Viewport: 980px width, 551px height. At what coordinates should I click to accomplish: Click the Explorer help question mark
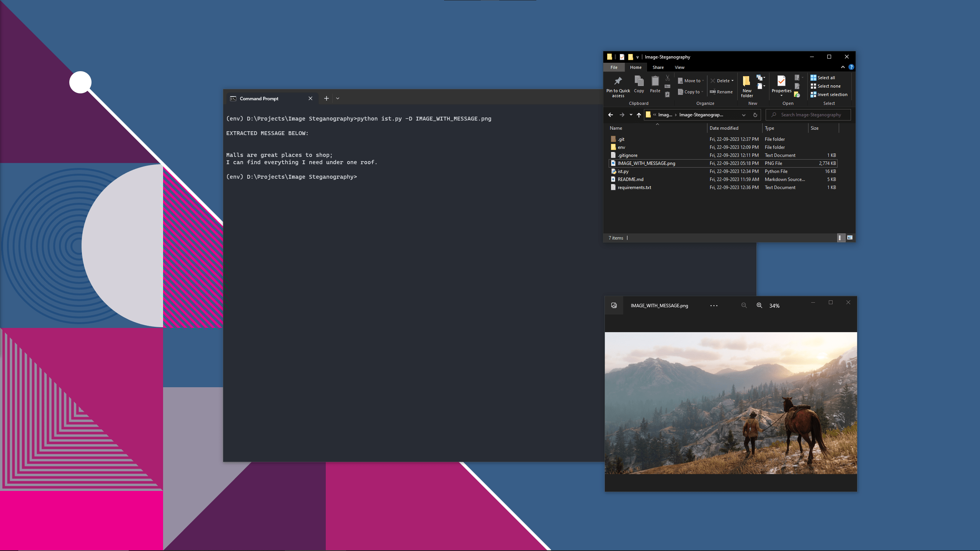pyautogui.click(x=851, y=67)
